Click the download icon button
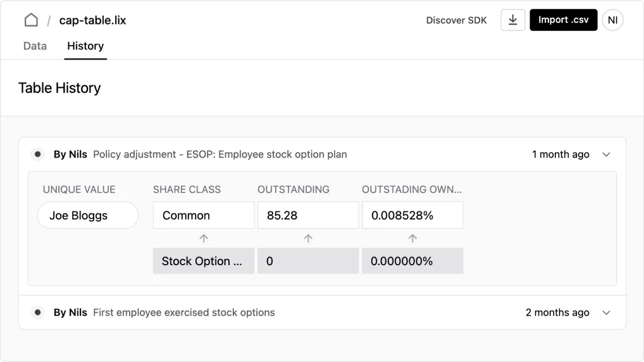The width and height of the screenshot is (644, 362). tap(513, 20)
